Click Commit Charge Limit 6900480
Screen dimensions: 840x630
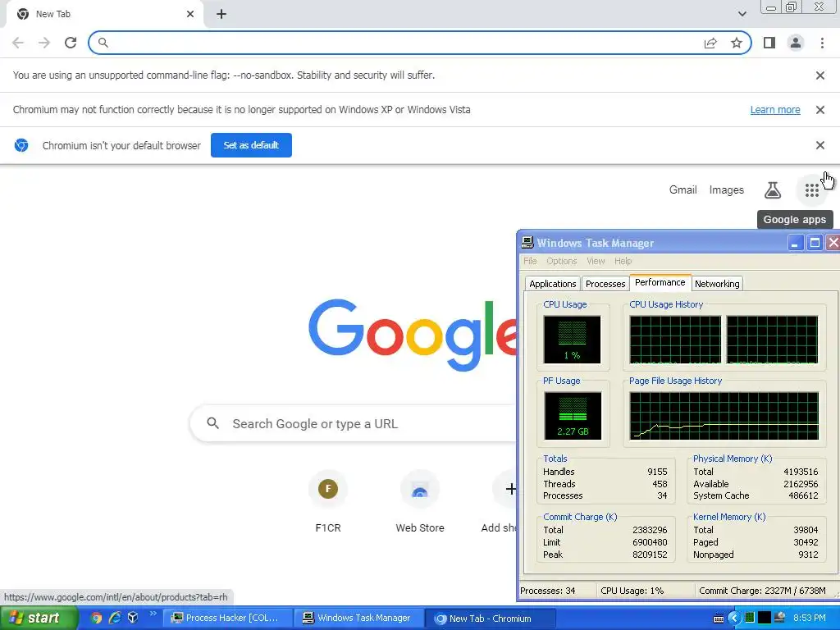(650, 542)
